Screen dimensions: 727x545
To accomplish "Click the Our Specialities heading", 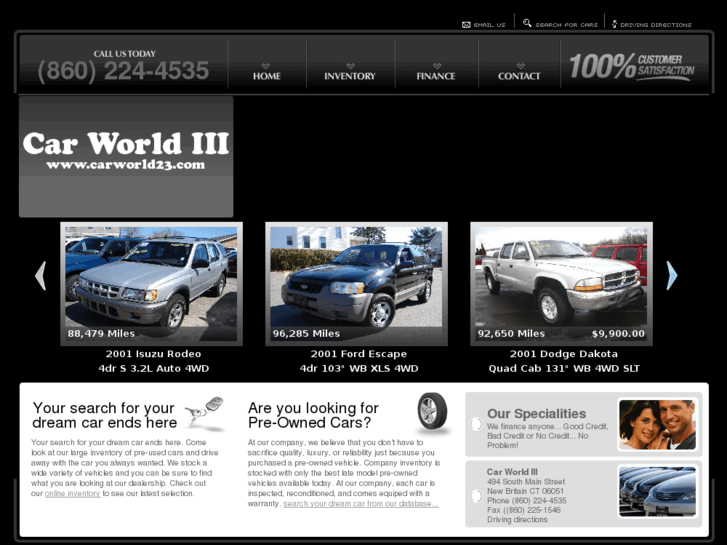I will [x=536, y=413].
